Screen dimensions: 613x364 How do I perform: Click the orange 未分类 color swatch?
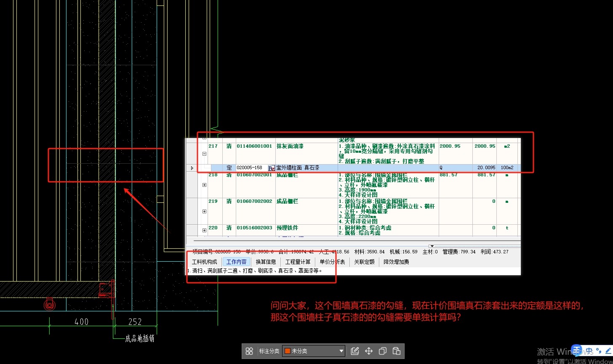click(288, 351)
